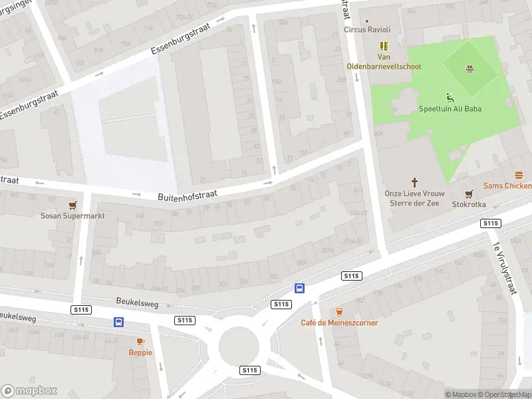Select the picnic table icon in the park
This screenshot has width=532, height=399.
pos(469,69)
